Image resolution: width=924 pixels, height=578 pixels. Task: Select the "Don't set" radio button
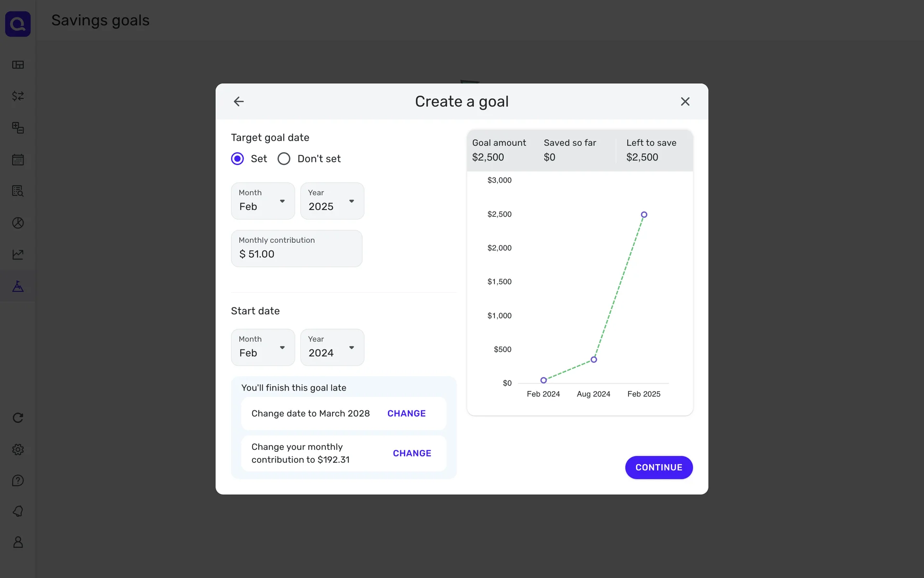pyautogui.click(x=284, y=159)
